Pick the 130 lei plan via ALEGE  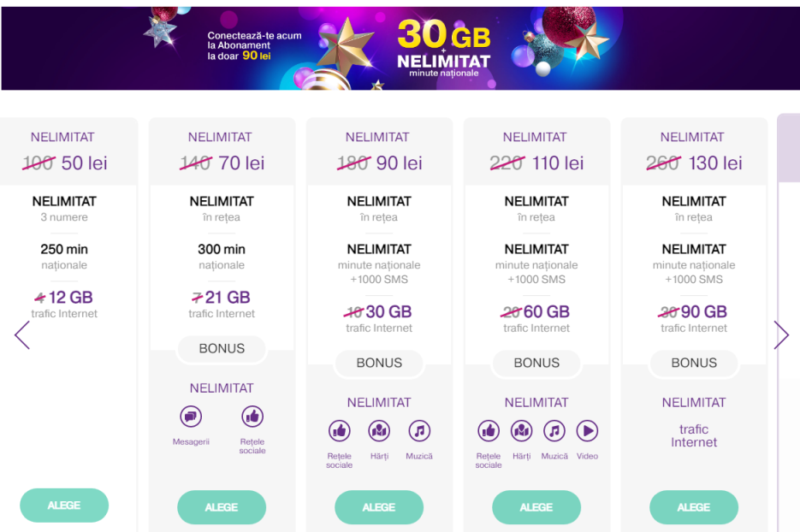pyautogui.click(x=694, y=507)
